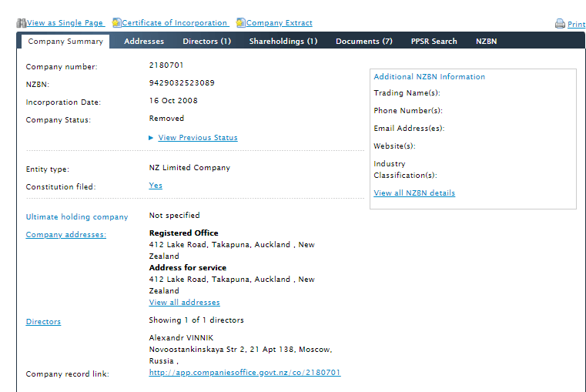The image size is (586, 392).
Task: Click the printer icon
Action: [560, 24]
